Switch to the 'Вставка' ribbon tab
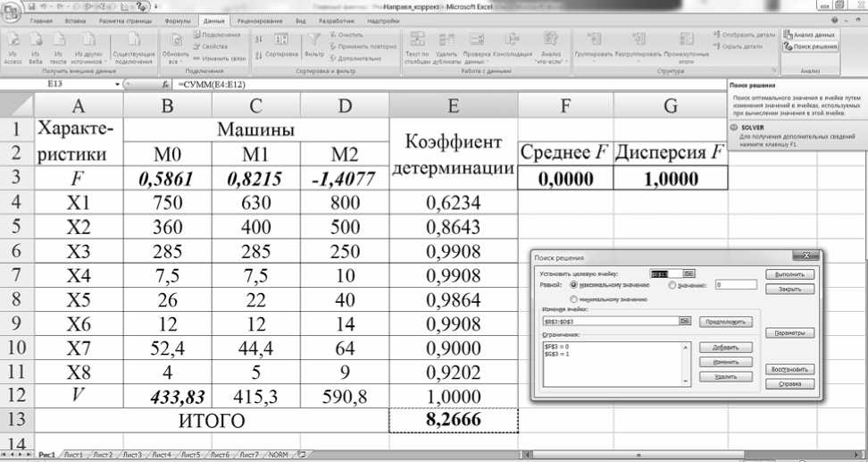The width and height of the screenshot is (868, 462). pyautogui.click(x=75, y=21)
